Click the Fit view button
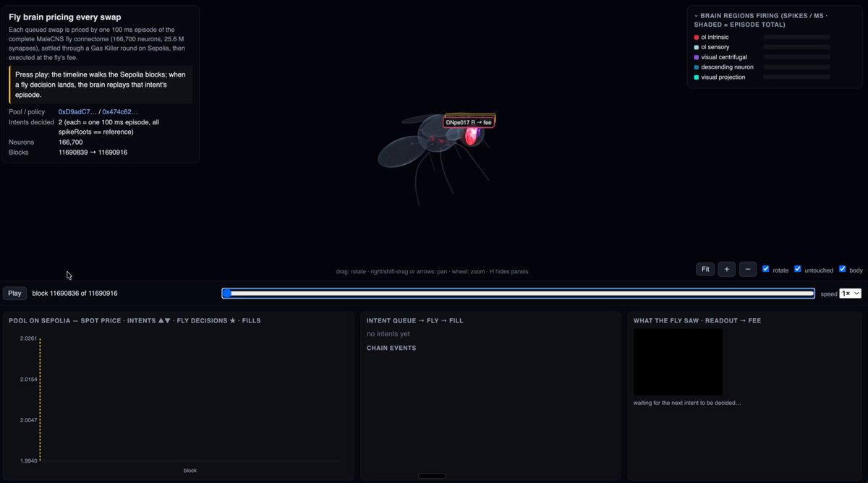Viewport: 868px width, 483px height. (705, 269)
